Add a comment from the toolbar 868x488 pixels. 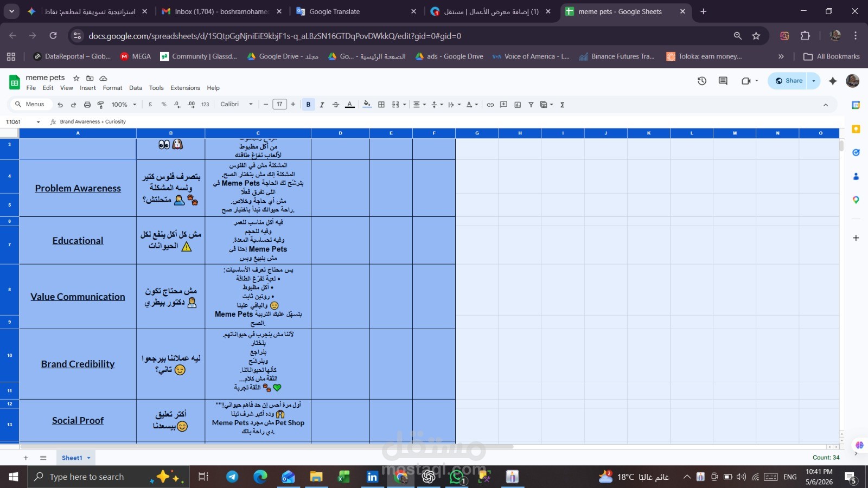504,105
